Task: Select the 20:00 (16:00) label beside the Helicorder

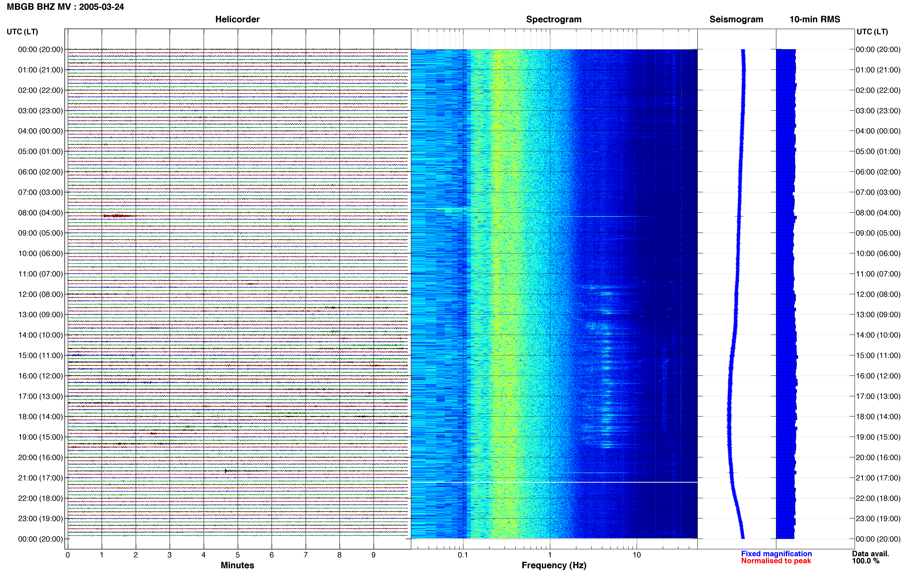Action: (x=41, y=457)
